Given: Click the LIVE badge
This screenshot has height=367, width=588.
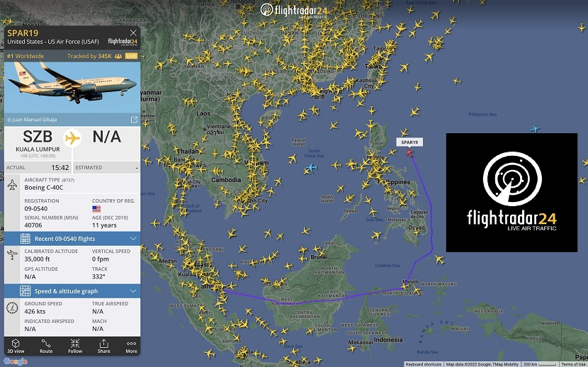Looking at the screenshot, I should click(x=131, y=56).
